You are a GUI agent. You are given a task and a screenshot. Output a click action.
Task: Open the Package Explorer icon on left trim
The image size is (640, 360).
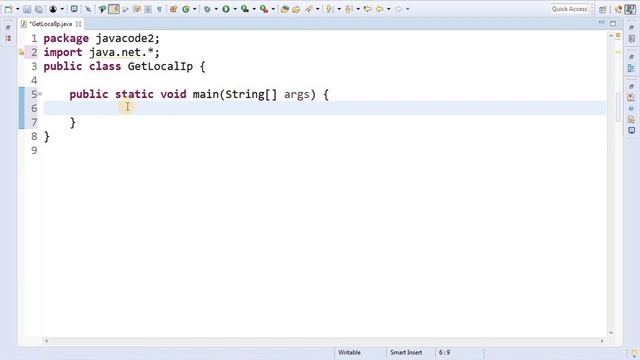(8, 38)
